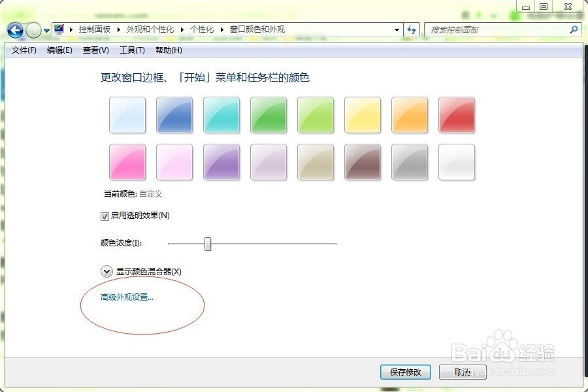Select the orange color swatch
The width and height of the screenshot is (588, 392).
click(x=410, y=115)
